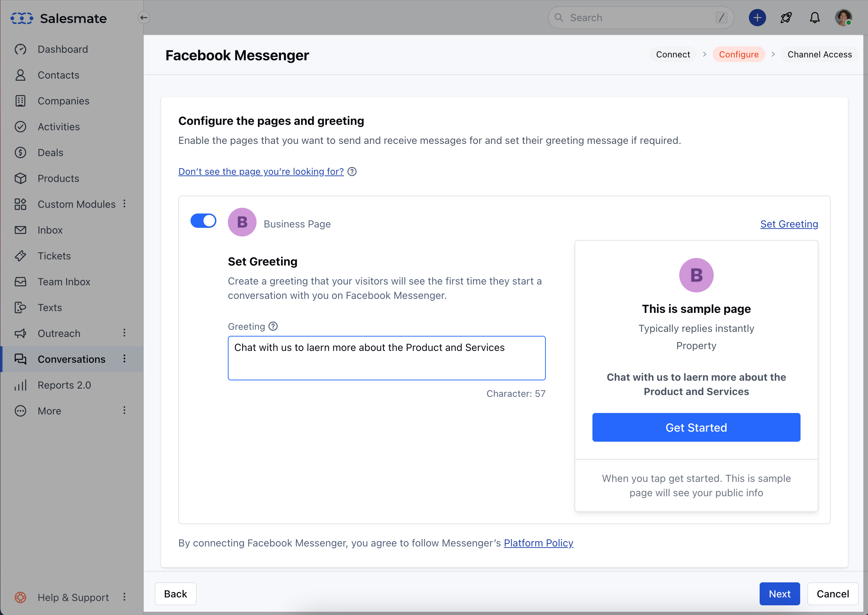This screenshot has width=868, height=615.
Task: Click the top Search field
Action: pos(641,18)
